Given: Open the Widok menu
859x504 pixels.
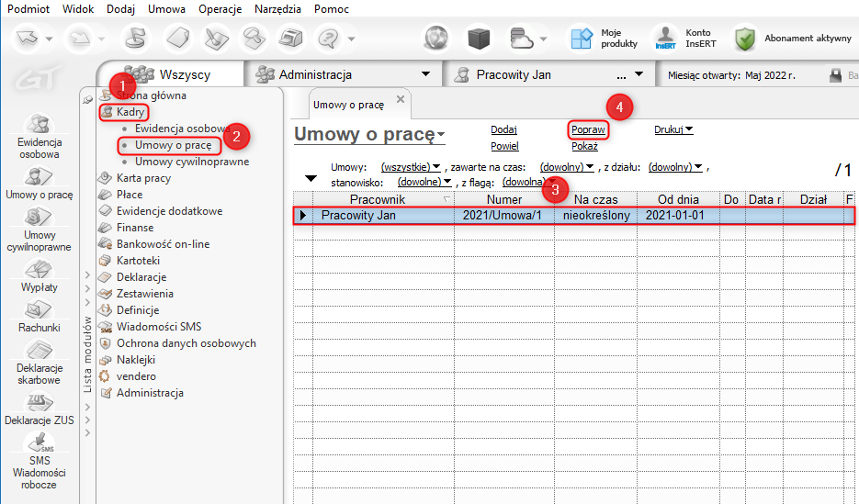Looking at the screenshot, I should click(78, 9).
